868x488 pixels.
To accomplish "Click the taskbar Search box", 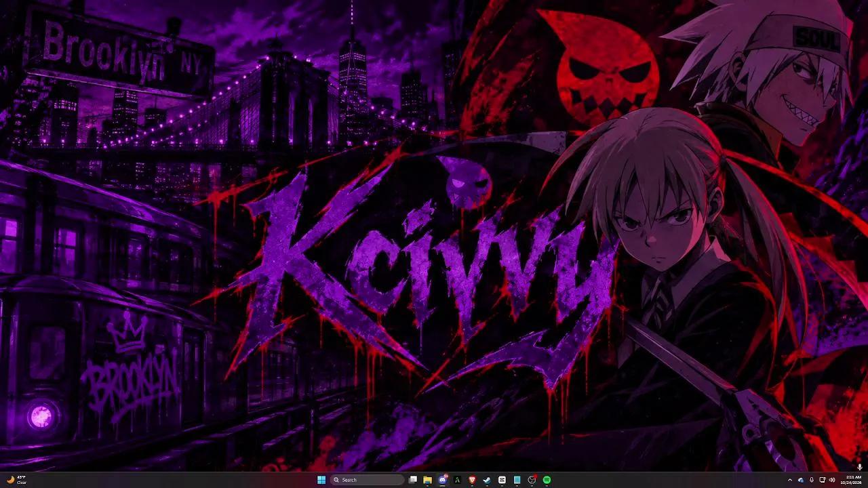I will coord(368,480).
